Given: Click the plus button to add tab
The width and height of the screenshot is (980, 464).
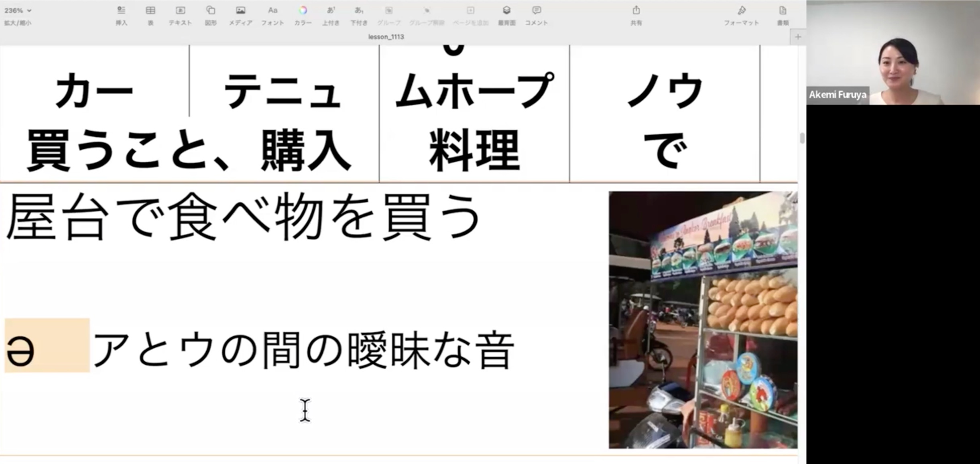Looking at the screenshot, I should pos(798,37).
